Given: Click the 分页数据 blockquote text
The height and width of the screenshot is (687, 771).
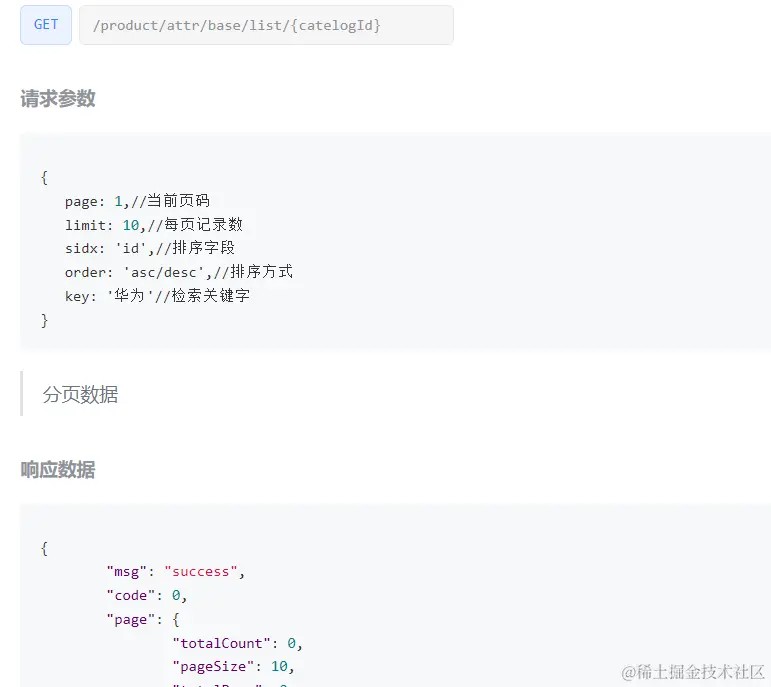Looking at the screenshot, I should coord(80,394).
